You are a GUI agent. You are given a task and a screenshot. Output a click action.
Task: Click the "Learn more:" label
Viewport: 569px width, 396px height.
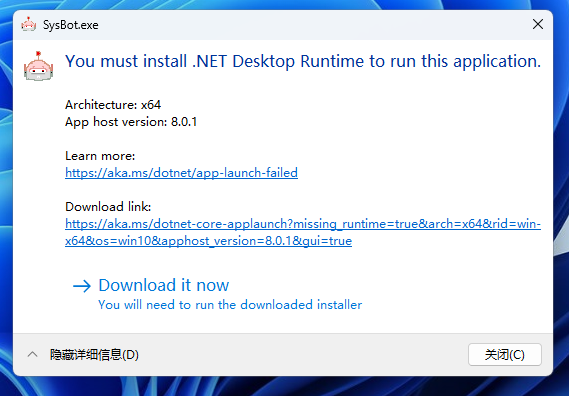point(100,156)
